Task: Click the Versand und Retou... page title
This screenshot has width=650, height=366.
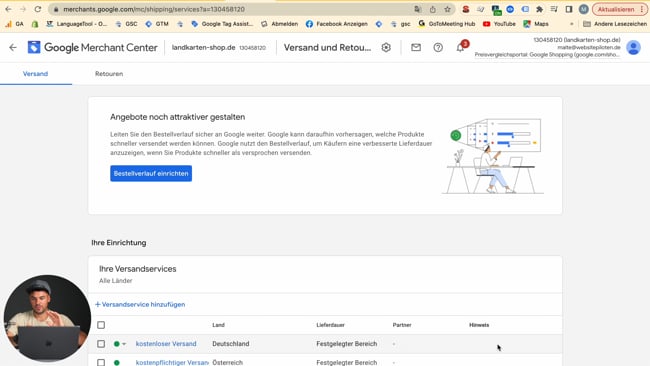Action: tap(327, 48)
